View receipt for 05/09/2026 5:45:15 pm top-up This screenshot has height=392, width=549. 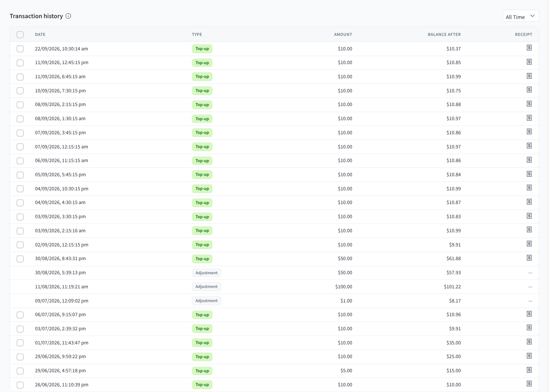529,174
